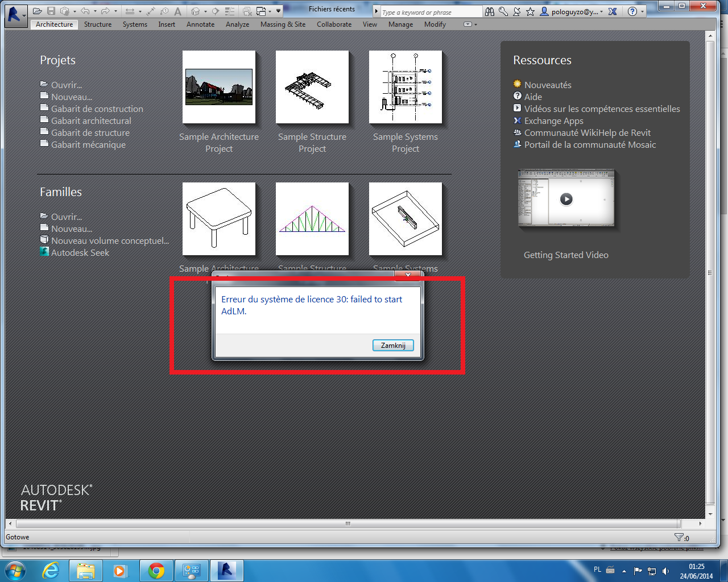Open Windows Explorer folder in taskbar
The height and width of the screenshot is (582, 728).
86,571
